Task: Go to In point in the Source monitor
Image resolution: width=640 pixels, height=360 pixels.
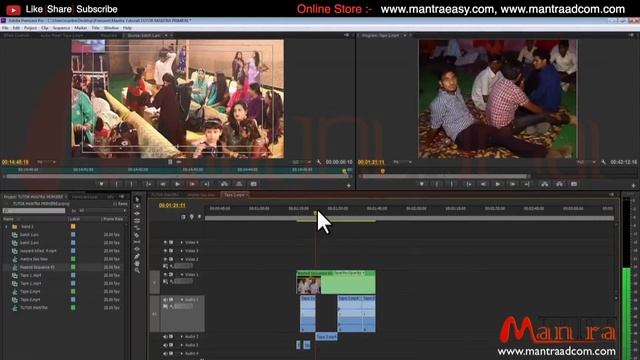Action: click(149, 184)
